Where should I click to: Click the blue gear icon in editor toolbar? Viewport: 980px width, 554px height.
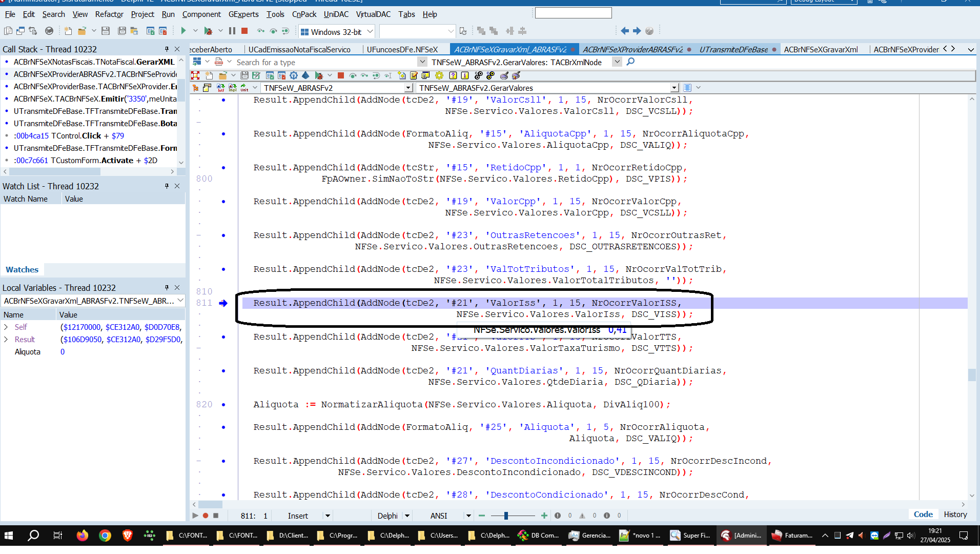click(x=294, y=75)
